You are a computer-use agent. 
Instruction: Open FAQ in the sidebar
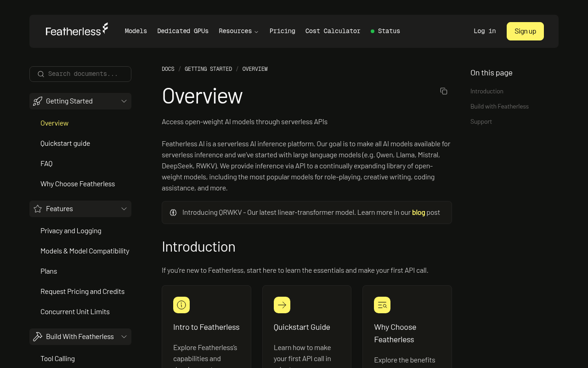[46, 164]
